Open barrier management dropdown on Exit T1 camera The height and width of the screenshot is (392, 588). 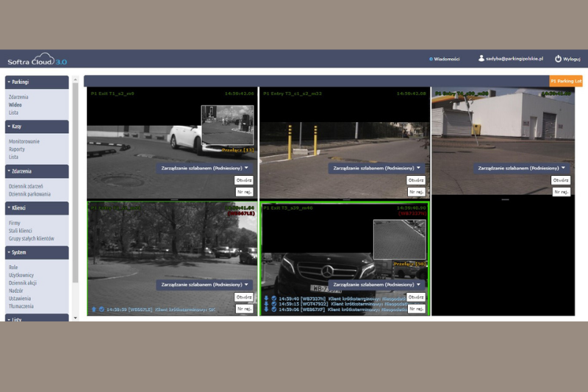pyautogui.click(x=205, y=168)
